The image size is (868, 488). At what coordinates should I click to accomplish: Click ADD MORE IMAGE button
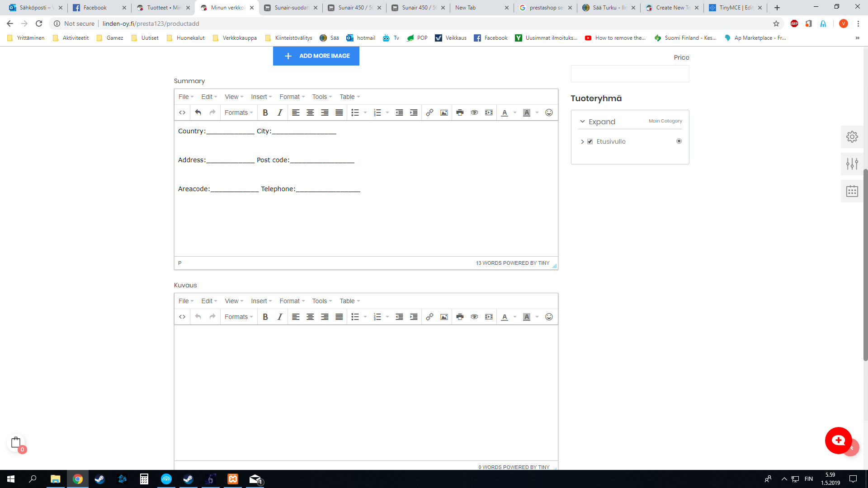316,56
